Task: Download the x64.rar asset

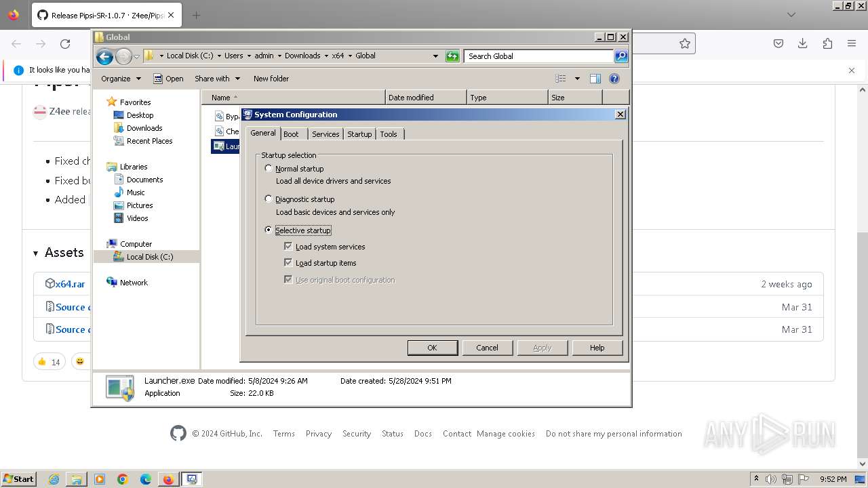Action: coord(70,284)
